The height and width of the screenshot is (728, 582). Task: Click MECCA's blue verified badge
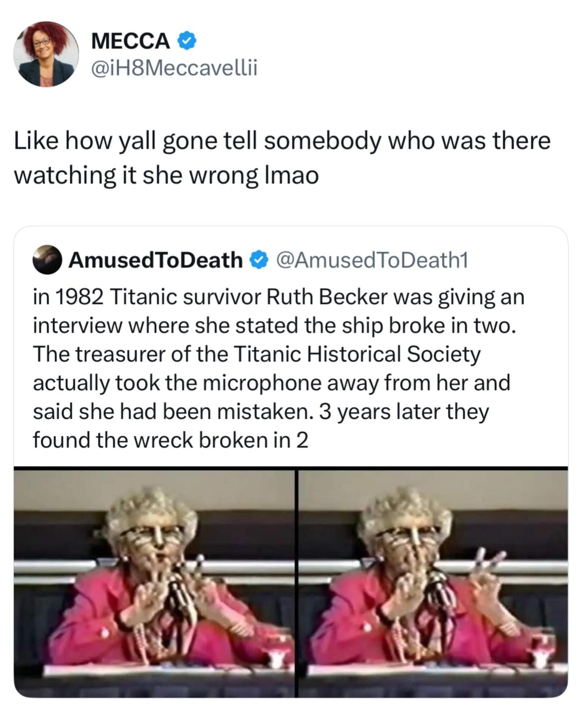click(187, 41)
